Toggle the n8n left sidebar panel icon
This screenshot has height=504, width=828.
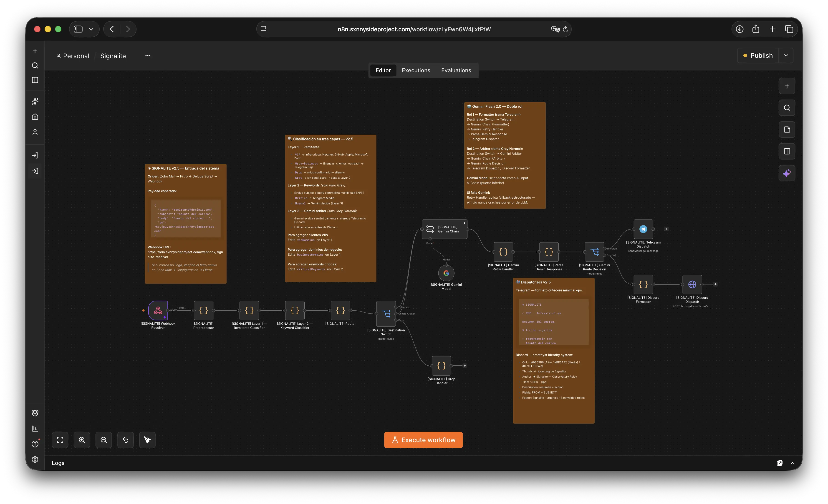click(x=35, y=80)
